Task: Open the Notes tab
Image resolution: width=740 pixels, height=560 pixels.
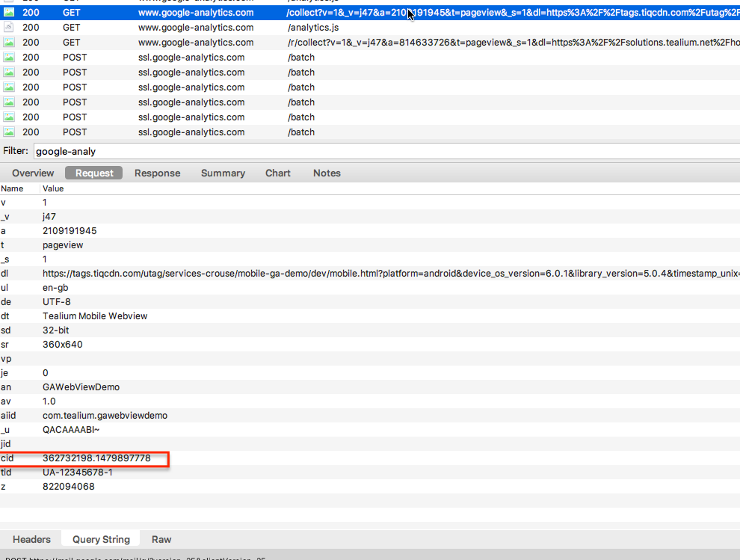Action: point(327,173)
